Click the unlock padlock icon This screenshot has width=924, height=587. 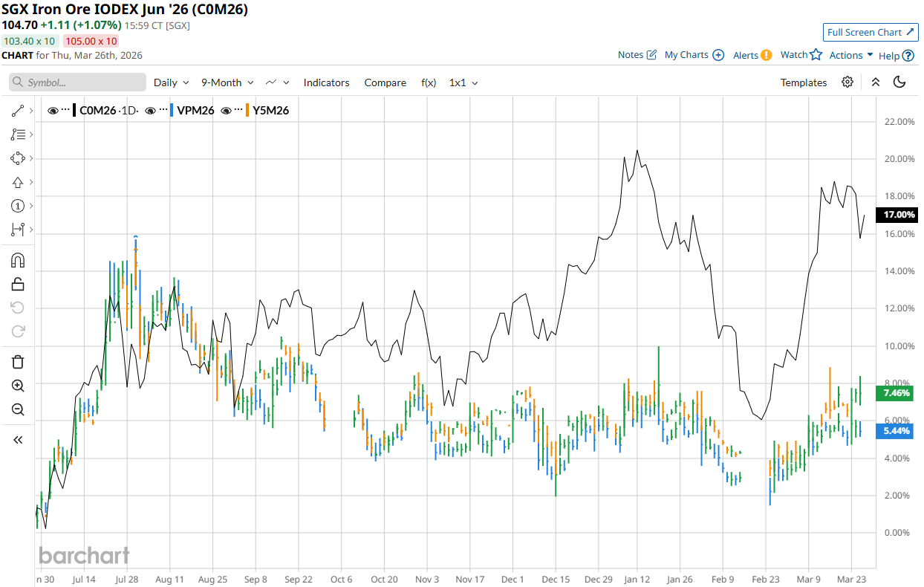point(19,284)
